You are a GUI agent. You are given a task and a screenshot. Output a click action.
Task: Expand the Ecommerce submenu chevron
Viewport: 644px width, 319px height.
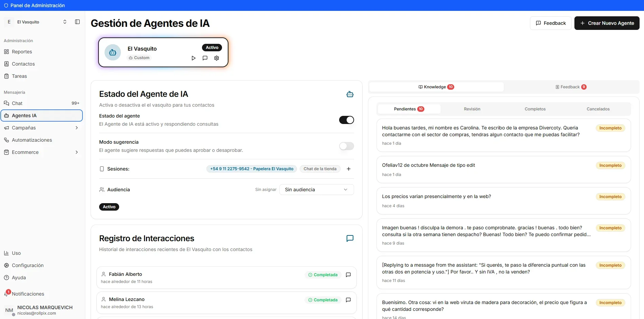pyautogui.click(x=77, y=152)
